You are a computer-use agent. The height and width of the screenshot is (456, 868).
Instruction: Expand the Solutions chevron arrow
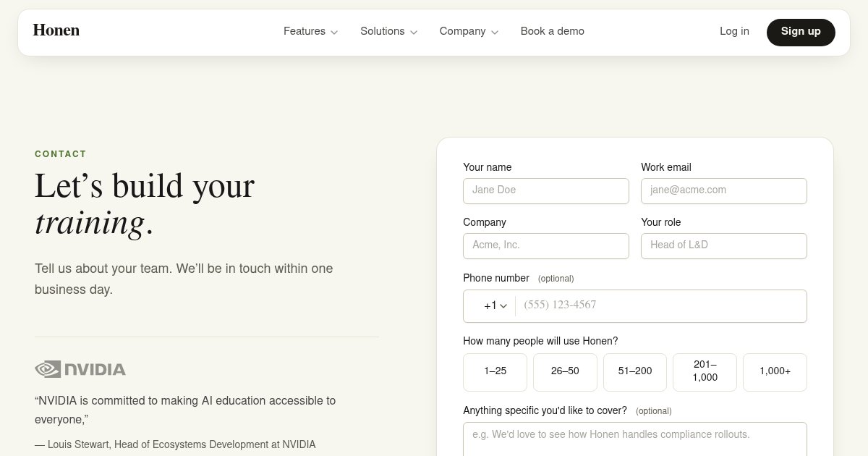coord(414,32)
